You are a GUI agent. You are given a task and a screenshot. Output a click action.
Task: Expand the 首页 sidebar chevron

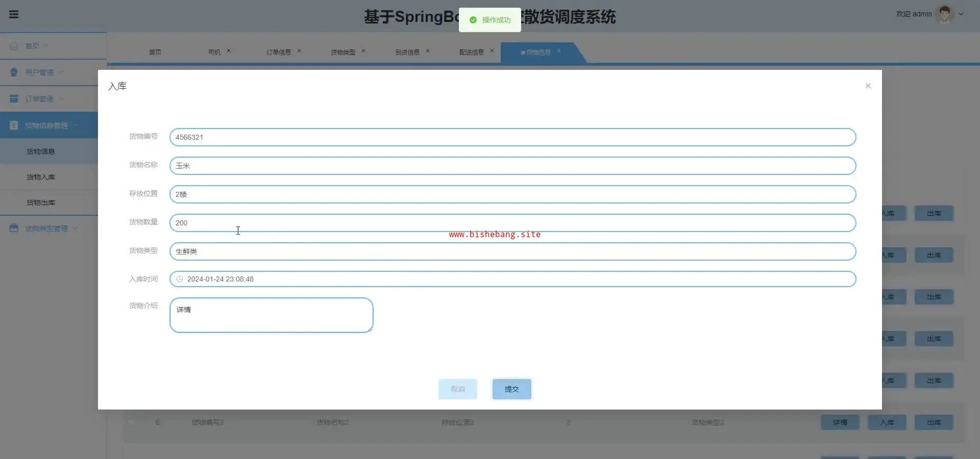pos(46,45)
